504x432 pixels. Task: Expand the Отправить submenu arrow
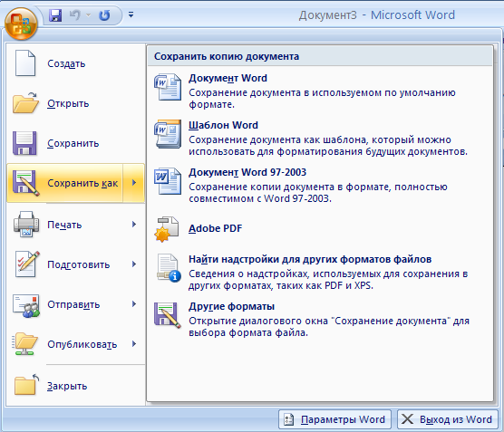pyautogui.click(x=134, y=303)
